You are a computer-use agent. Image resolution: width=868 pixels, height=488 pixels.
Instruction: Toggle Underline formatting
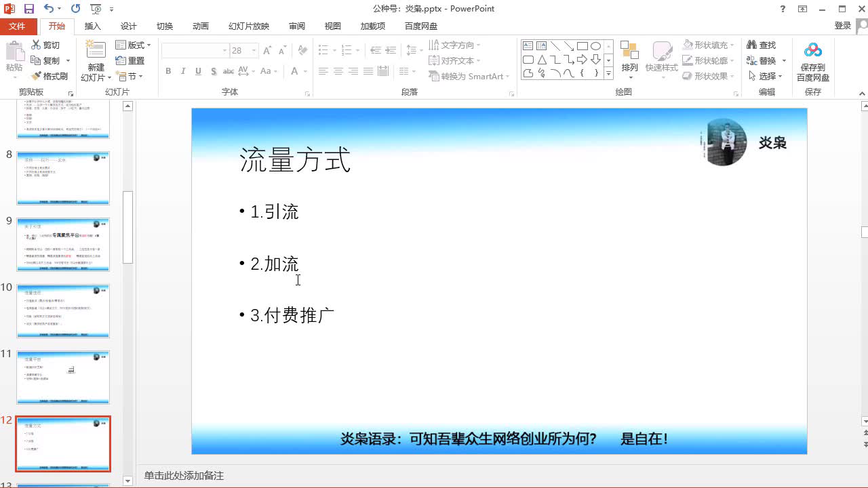(198, 71)
